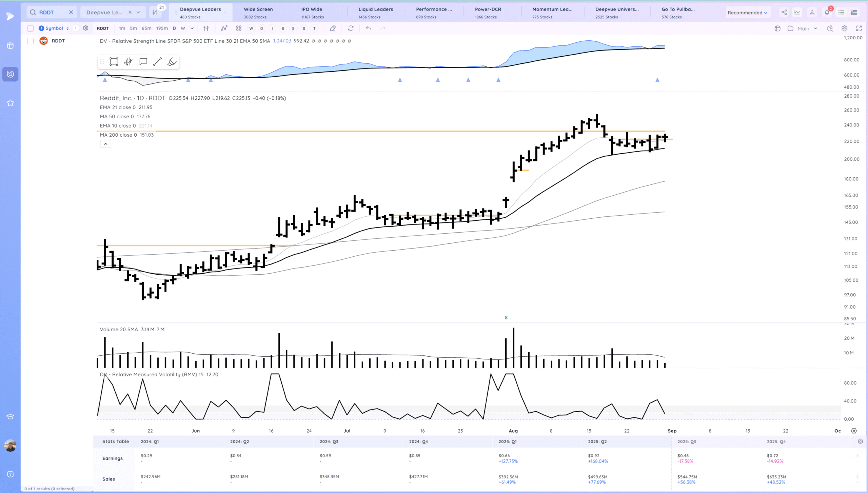This screenshot has height=493, width=868.
Task: Open the notifications bell icon
Action: (x=827, y=13)
